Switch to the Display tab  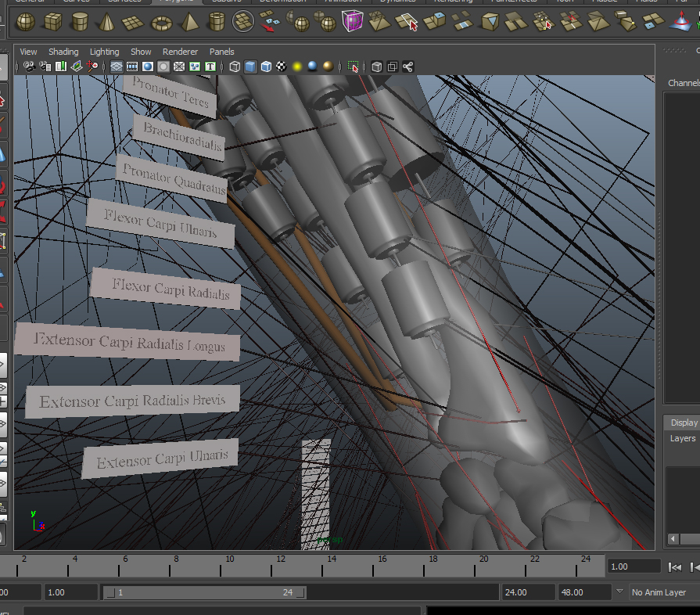[684, 423]
